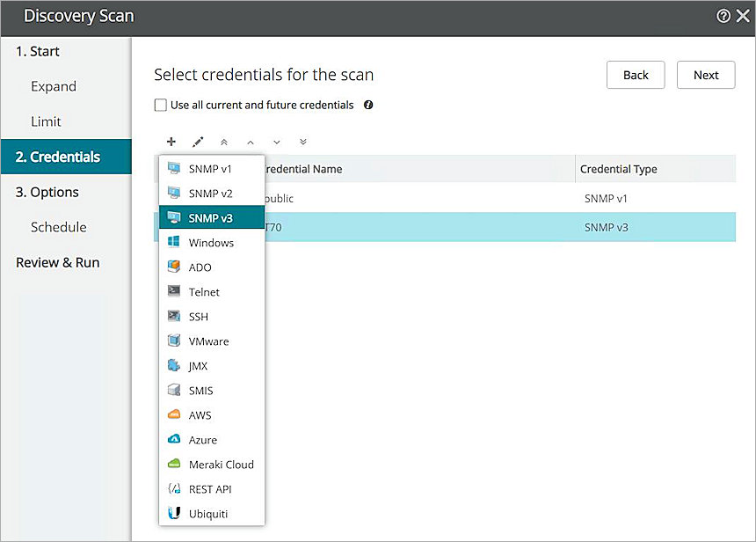Move credential to top with double-up arrow
Screen dimensions: 756x542
(224, 142)
